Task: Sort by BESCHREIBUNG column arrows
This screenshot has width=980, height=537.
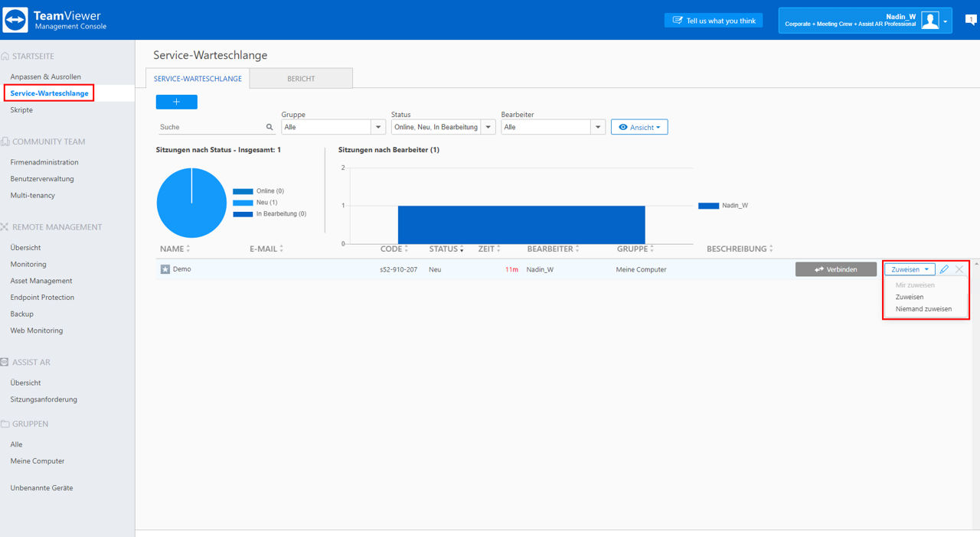Action: pyautogui.click(x=771, y=249)
